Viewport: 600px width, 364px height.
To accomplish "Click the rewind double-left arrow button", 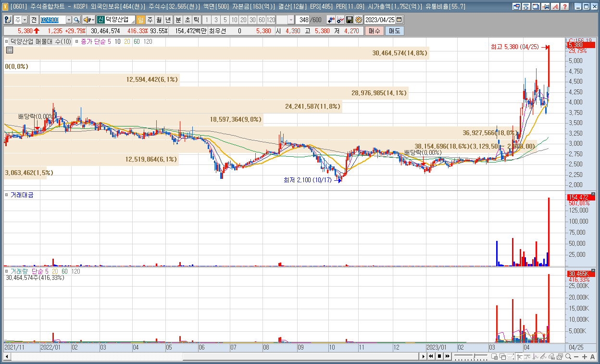I will [431, 356].
